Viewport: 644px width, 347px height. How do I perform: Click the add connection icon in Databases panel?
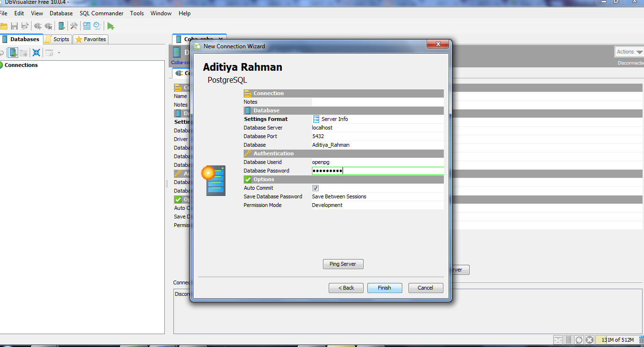click(13, 53)
